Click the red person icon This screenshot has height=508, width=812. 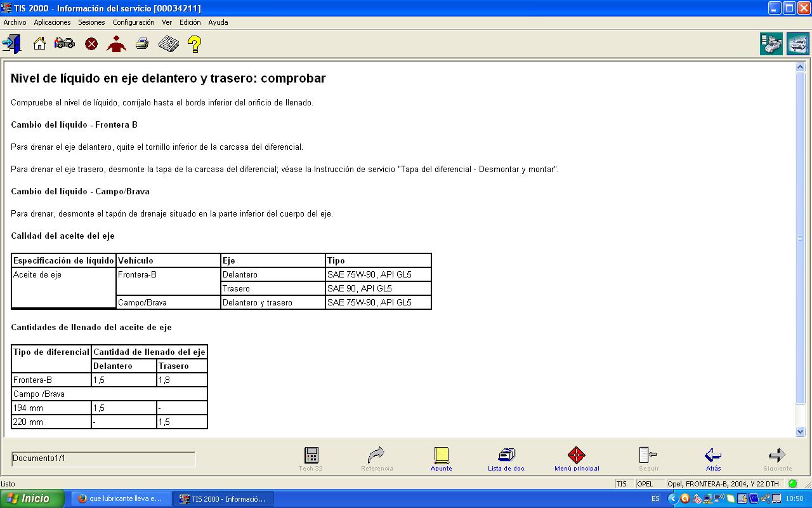(x=117, y=44)
